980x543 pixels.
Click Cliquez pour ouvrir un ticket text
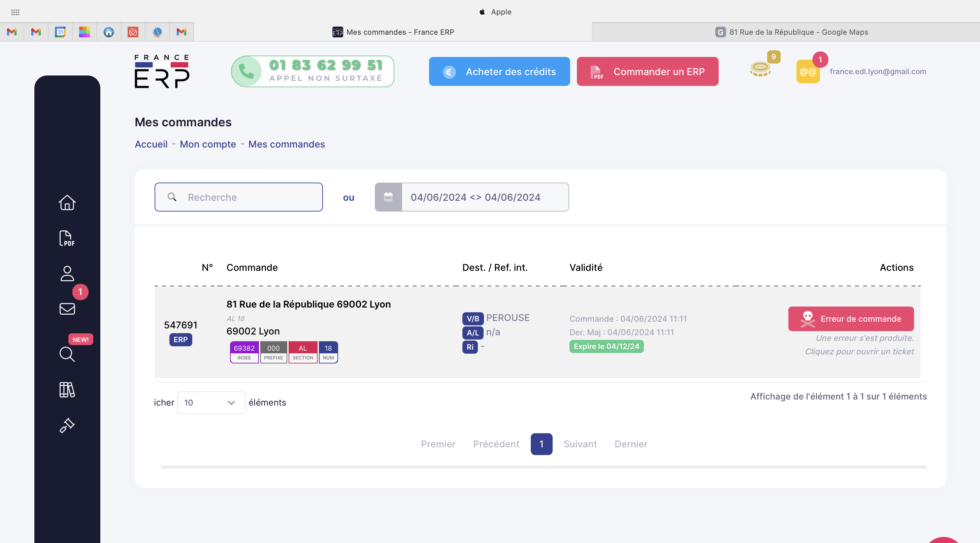tap(859, 351)
